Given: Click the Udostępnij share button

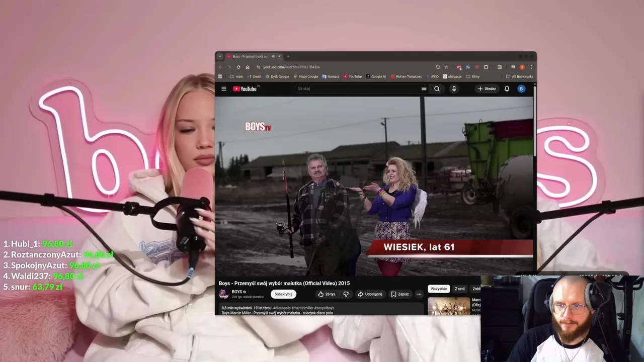Looking at the screenshot, I should [x=370, y=294].
